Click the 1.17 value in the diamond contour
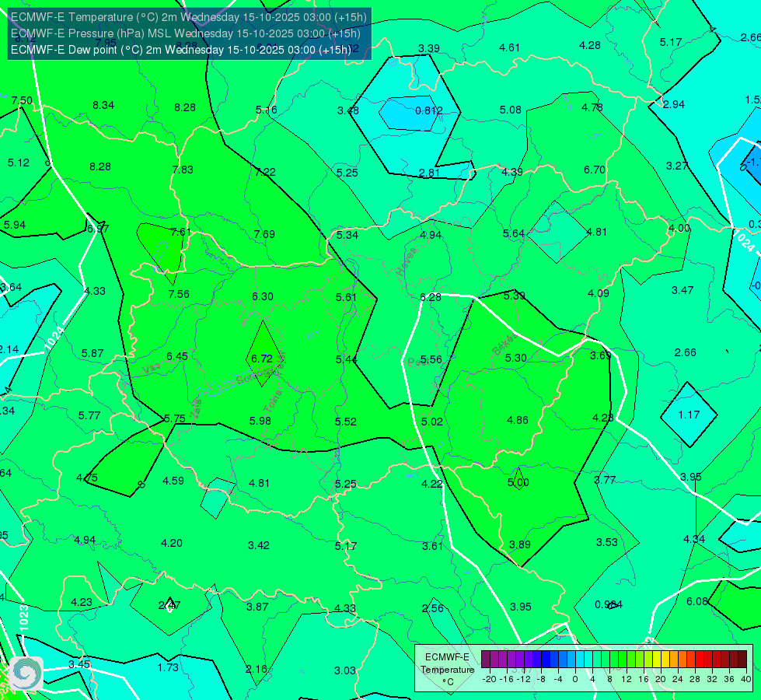 (x=689, y=415)
